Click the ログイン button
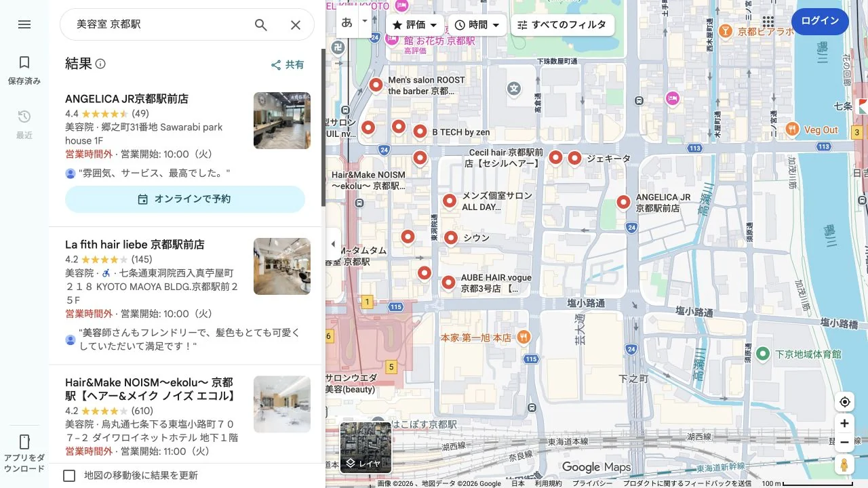This screenshot has height=488, width=868. (820, 21)
